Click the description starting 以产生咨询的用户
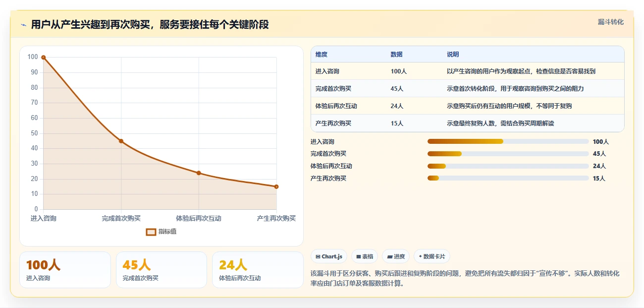This screenshot has height=308, width=644. (x=521, y=71)
